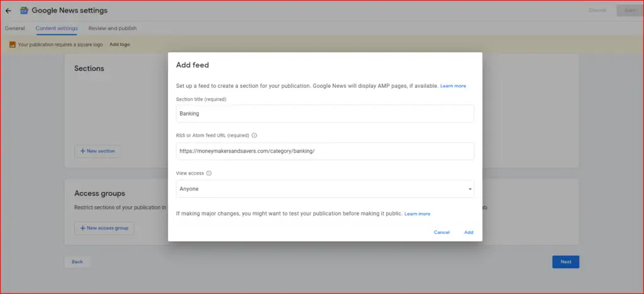The height and width of the screenshot is (294, 644).
Task: Click the Save button in the header
Action: tap(630, 11)
